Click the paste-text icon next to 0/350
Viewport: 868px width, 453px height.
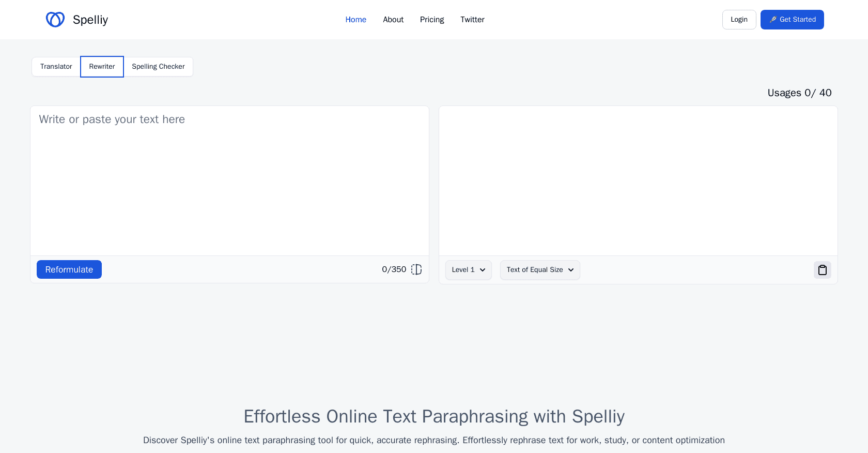coord(416,269)
